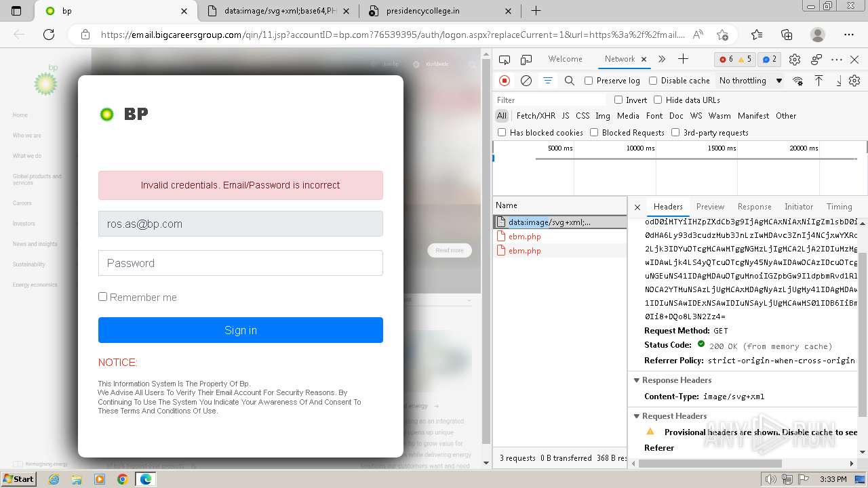The image size is (868, 488).
Task: Open network conditions (wifi gear icon)
Action: 797,81
